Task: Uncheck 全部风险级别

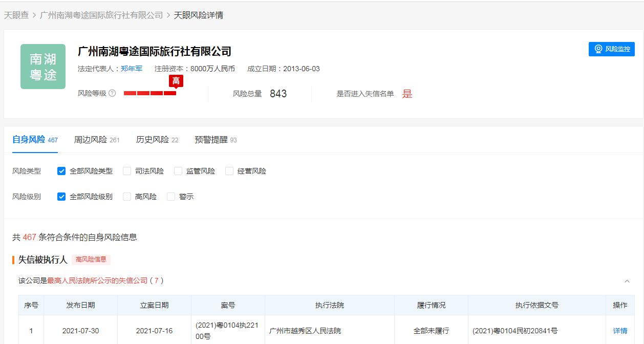Action: pyautogui.click(x=61, y=196)
